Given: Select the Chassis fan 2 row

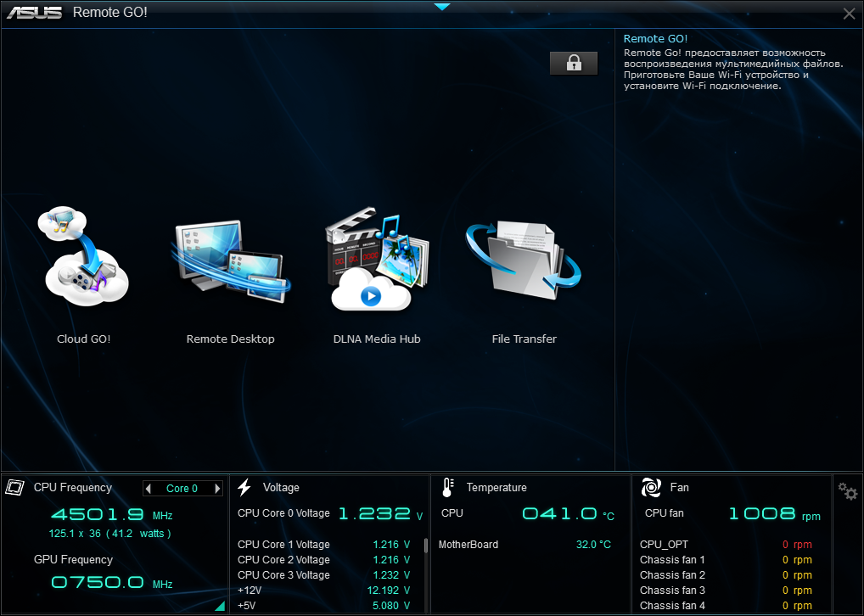Looking at the screenshot, I should pos(726,575).
